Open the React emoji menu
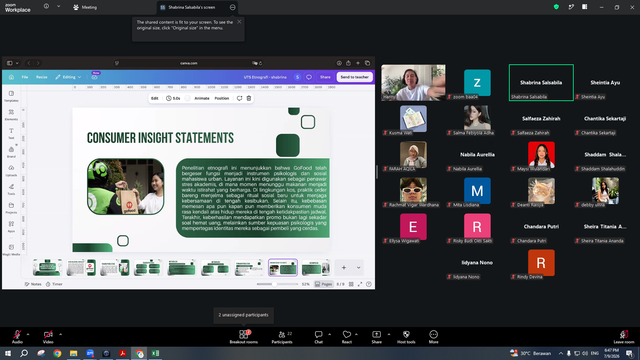Viewport: 640px width, 360px height. [347, 336]
